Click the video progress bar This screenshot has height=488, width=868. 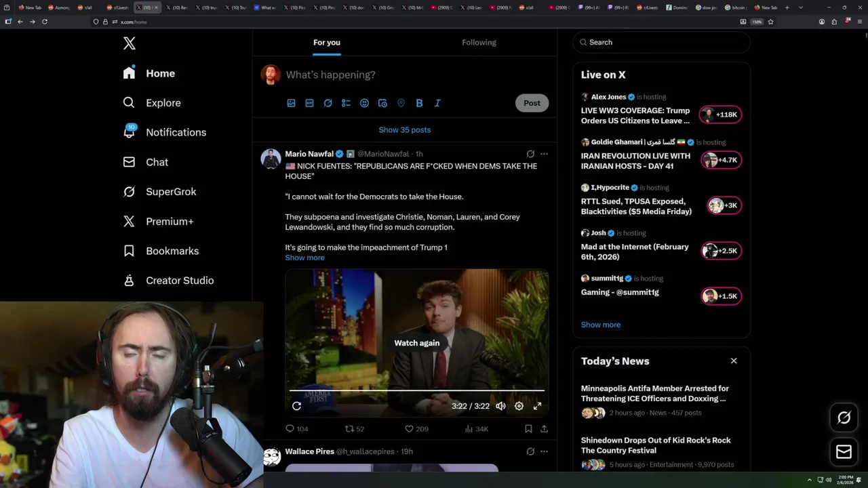[417, 390]
